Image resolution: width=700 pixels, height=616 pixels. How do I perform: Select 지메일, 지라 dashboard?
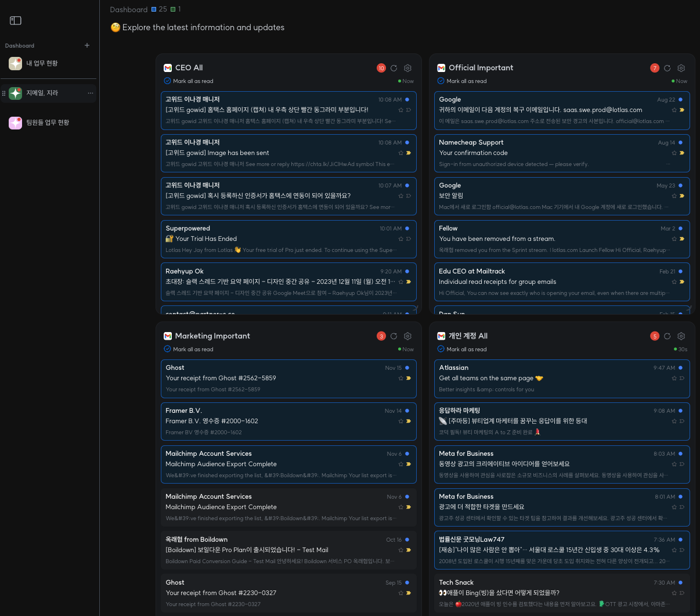(x=49, y=93)
